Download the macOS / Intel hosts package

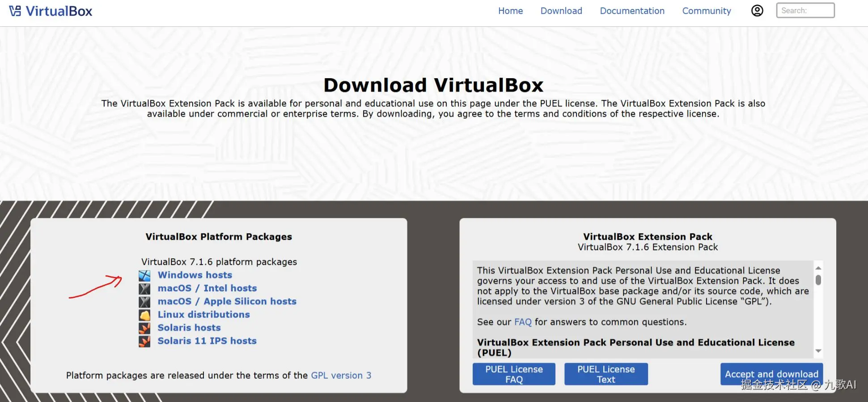point(207,288)
